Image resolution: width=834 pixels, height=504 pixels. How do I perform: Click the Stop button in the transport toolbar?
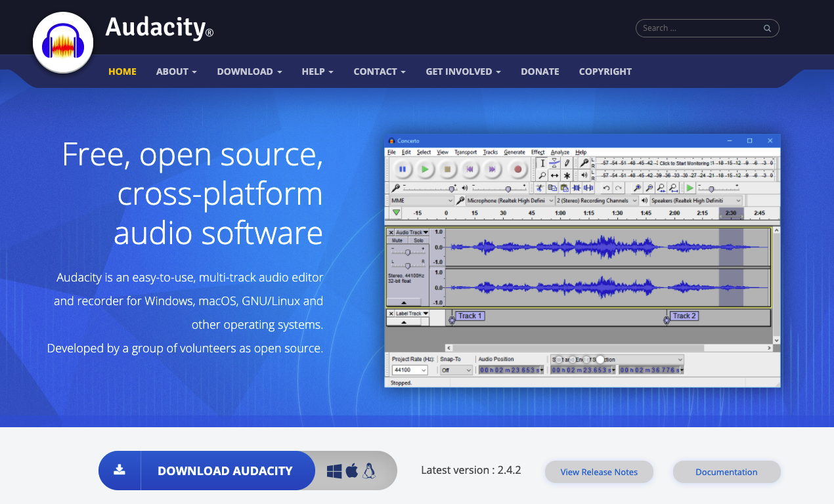[447, 169]
